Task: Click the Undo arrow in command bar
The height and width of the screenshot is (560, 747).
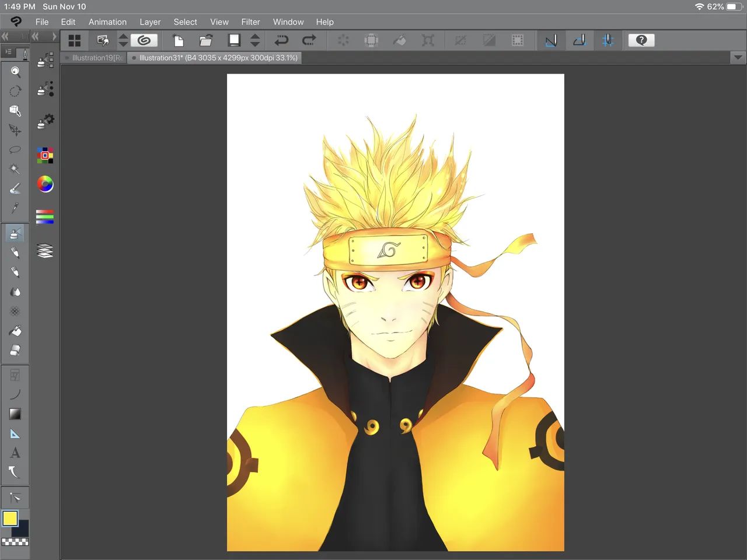Action: [281, 40]
